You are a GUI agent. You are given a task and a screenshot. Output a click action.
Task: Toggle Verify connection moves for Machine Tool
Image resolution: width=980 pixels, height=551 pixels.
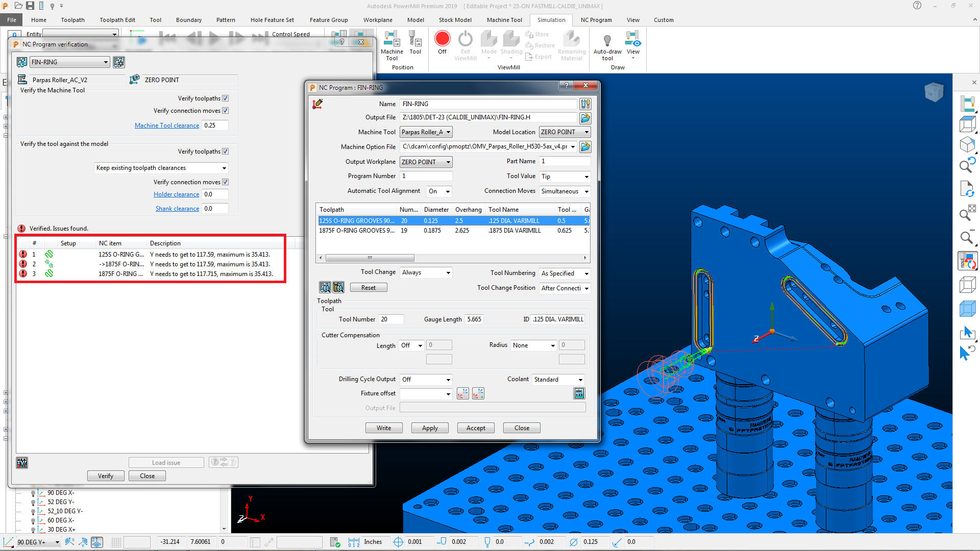[x=226, y=111]
